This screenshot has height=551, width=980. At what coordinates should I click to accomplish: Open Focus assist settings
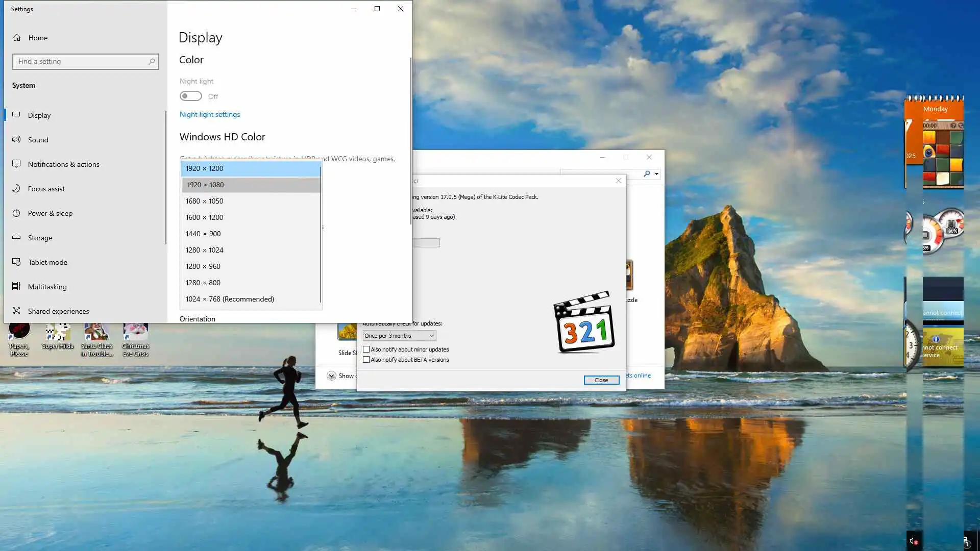point(46,189)
